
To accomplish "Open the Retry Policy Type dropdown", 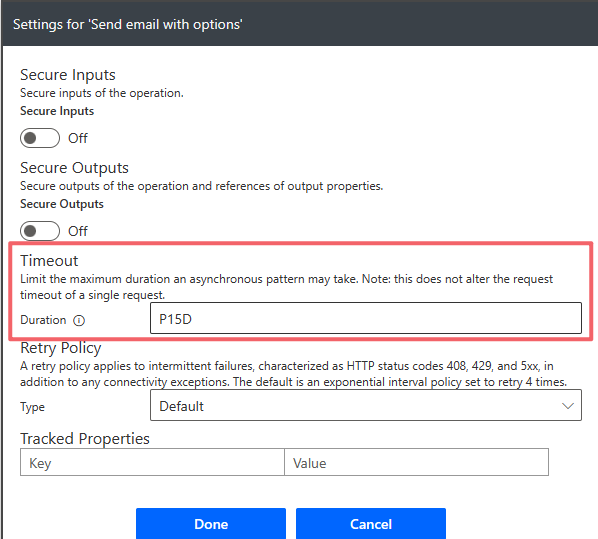I will point(366,405).
